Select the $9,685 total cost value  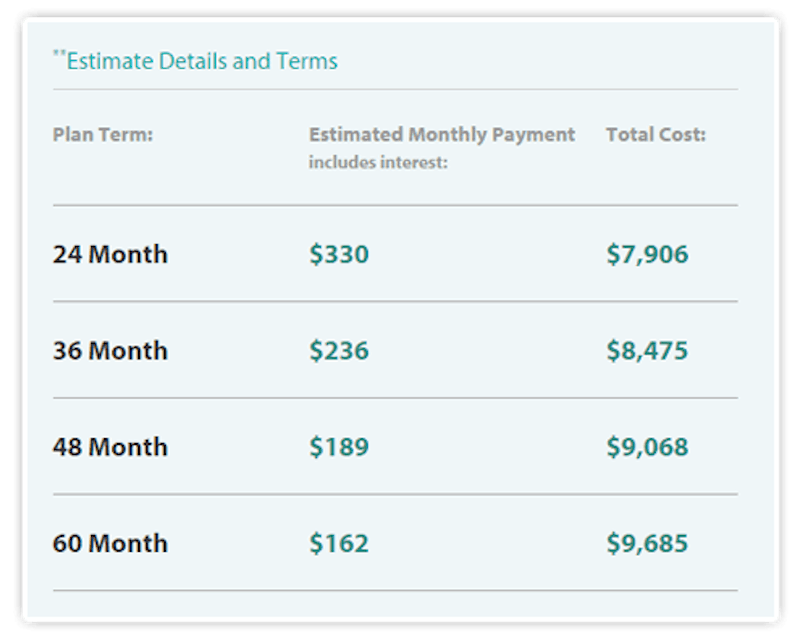[647, 544]
